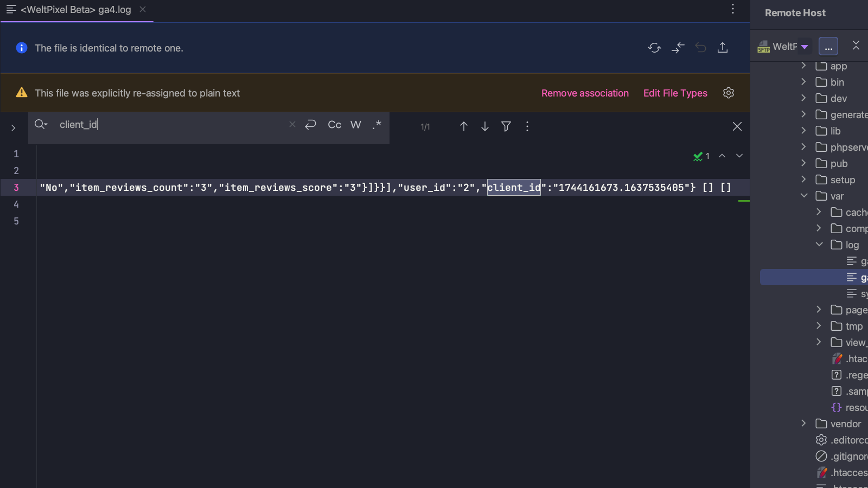The width and height of the screenshot is (868, 488).
Task: Clear the search field text
Action: point(292,125)
